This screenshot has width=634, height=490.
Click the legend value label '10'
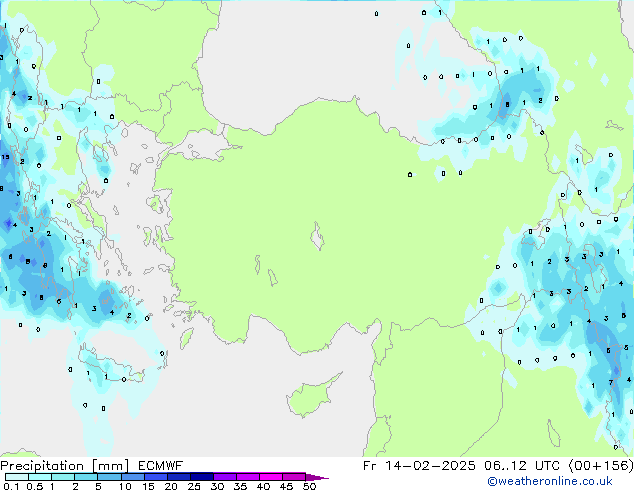[125, 486]
